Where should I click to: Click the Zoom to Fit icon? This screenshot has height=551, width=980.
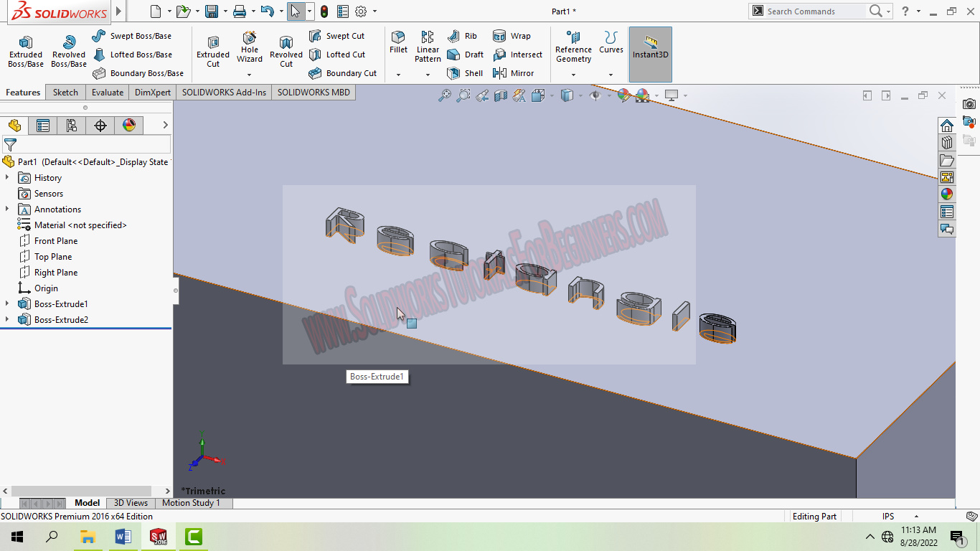coord(446,95)
